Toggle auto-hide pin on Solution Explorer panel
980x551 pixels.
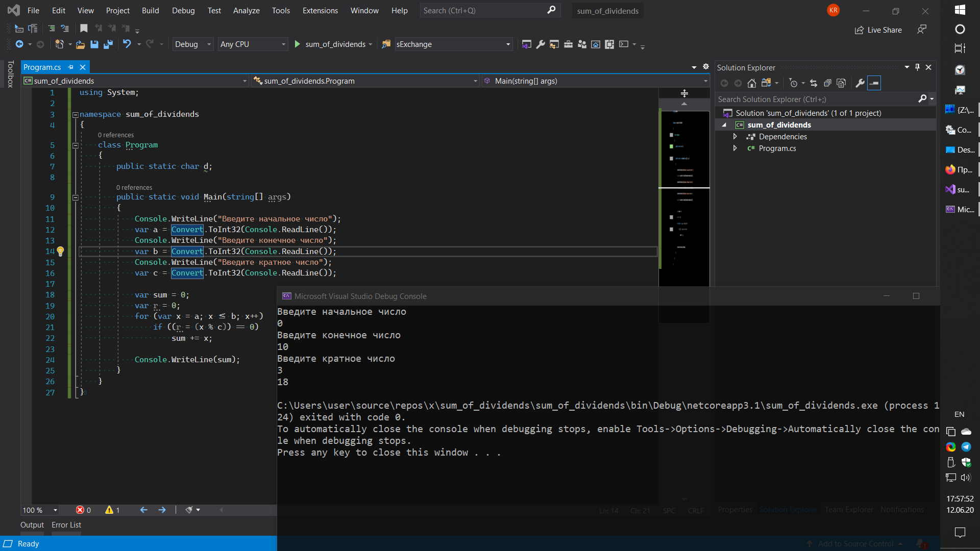(x=918, y=67)
